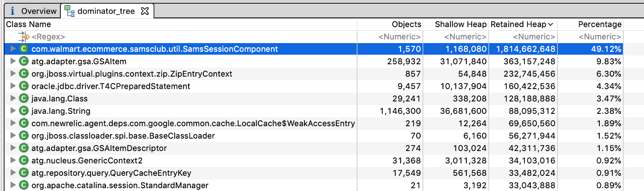Expand the atg.adapter.gsa.GSAItem row
The height and width of the screenshot is (191, 644).
coord(13,61)
